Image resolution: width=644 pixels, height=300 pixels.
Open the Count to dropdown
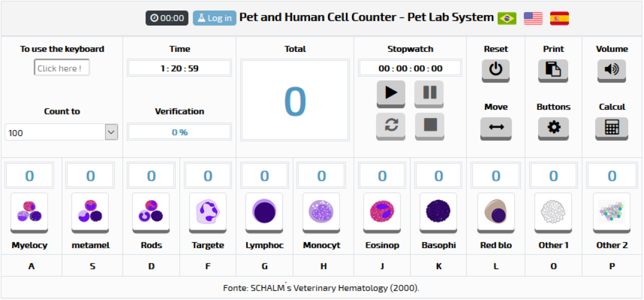tap(61, 132)
